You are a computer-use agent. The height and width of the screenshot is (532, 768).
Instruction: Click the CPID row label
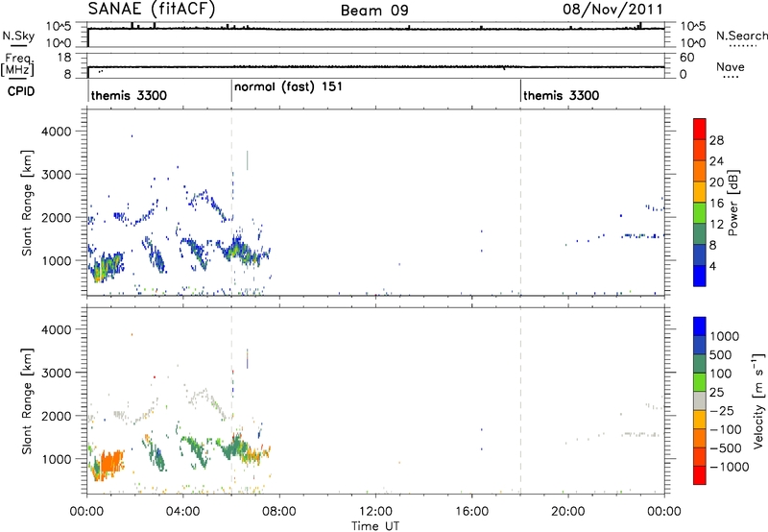(x=21, y=91)
